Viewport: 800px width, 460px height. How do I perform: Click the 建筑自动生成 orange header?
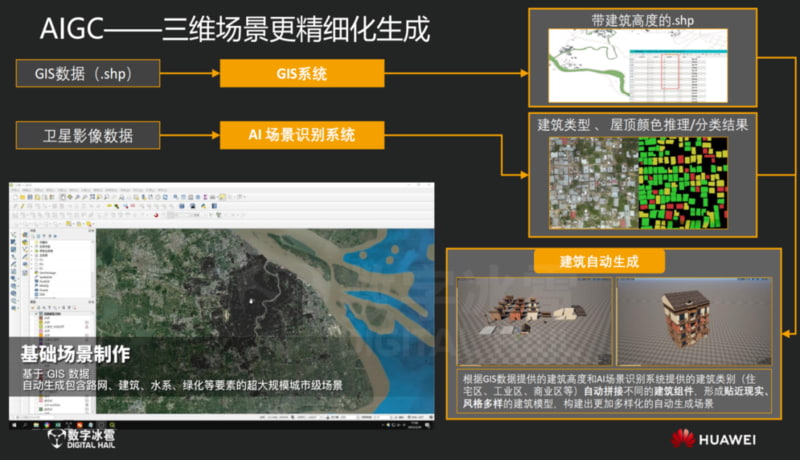[x=598, y=261]
